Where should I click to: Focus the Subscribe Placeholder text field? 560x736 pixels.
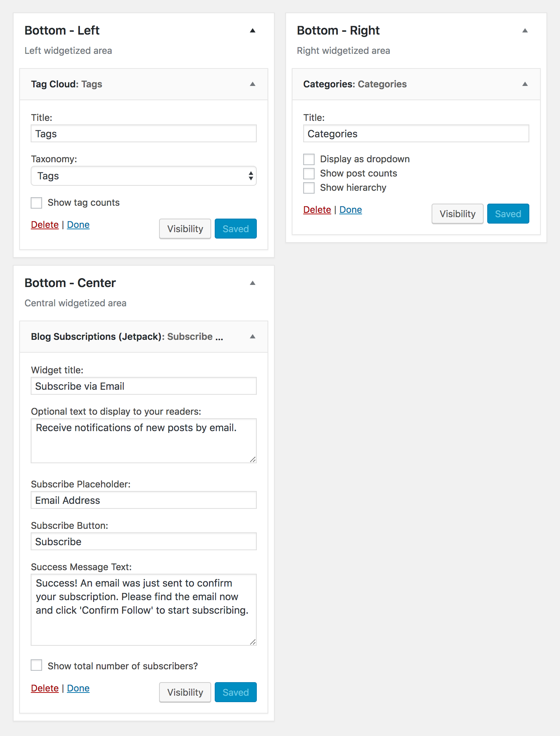tap(144, 500)
